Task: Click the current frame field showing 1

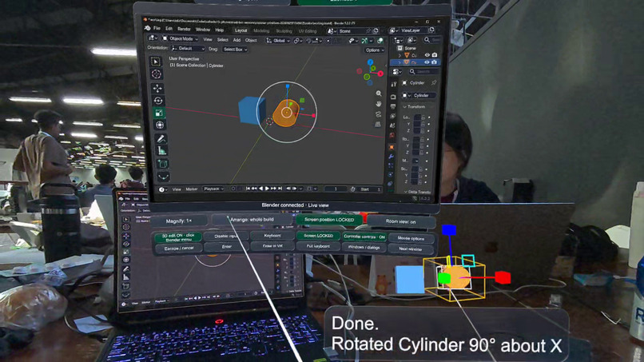Action: pos(336,189)
